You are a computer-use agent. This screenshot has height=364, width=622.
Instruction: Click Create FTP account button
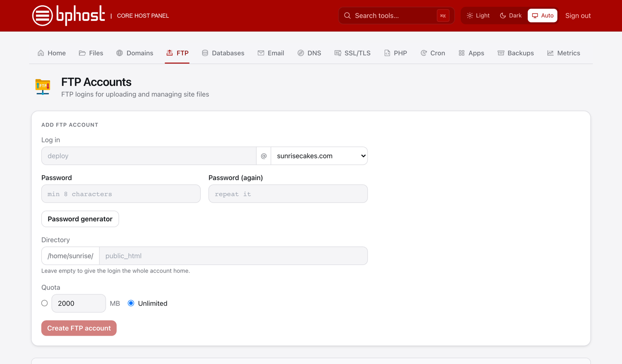click(79, 328)
